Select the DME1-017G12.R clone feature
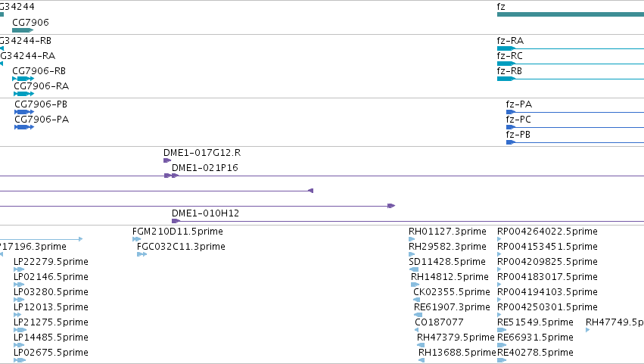Viewport: 644px width, 364px height. pos(167,160)
